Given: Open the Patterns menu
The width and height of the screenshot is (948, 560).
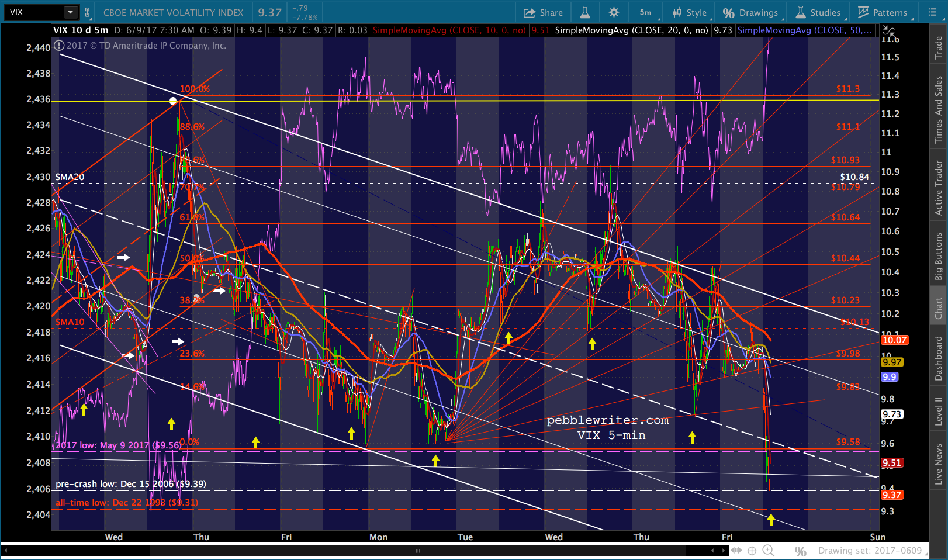Looking at the screenshot, I should (x=883, y=12).
